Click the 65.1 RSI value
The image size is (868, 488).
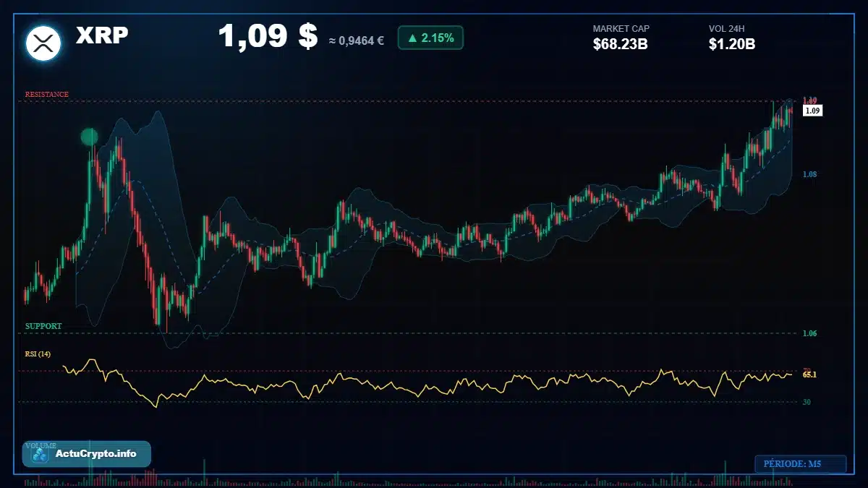click(809, 374)
